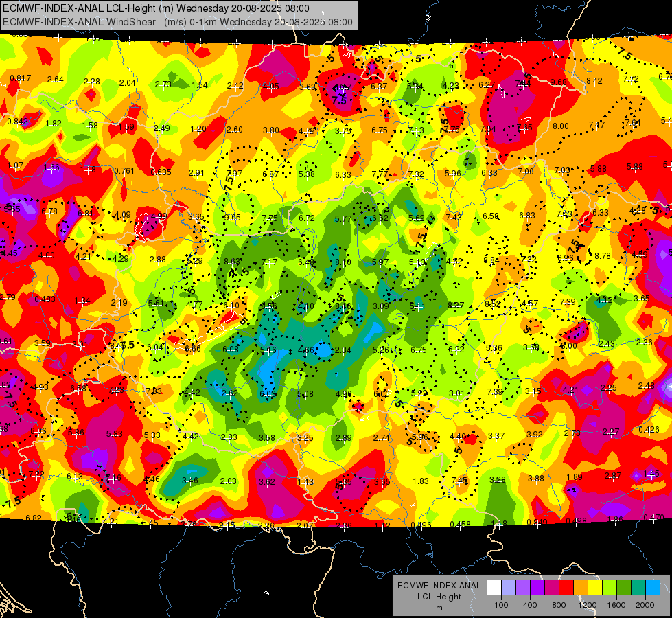The image size is (672, 618).
Task: Click the grid value 5.83
Action: [x=114, y=433]
